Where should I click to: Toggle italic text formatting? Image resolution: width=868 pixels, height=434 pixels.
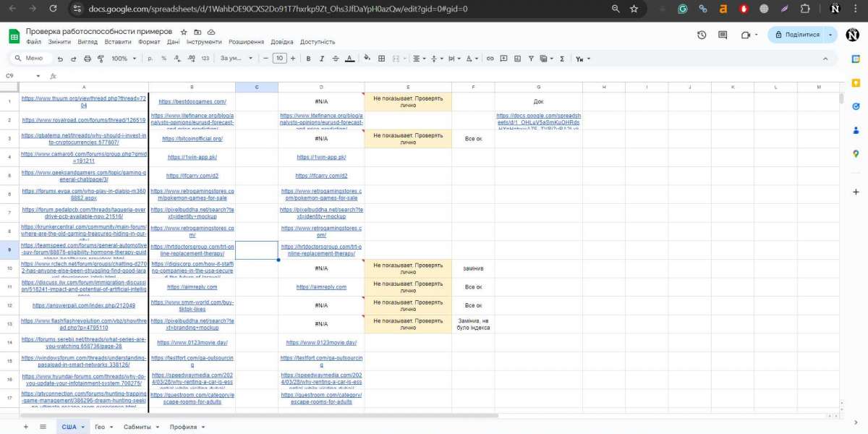pos(322,59)
